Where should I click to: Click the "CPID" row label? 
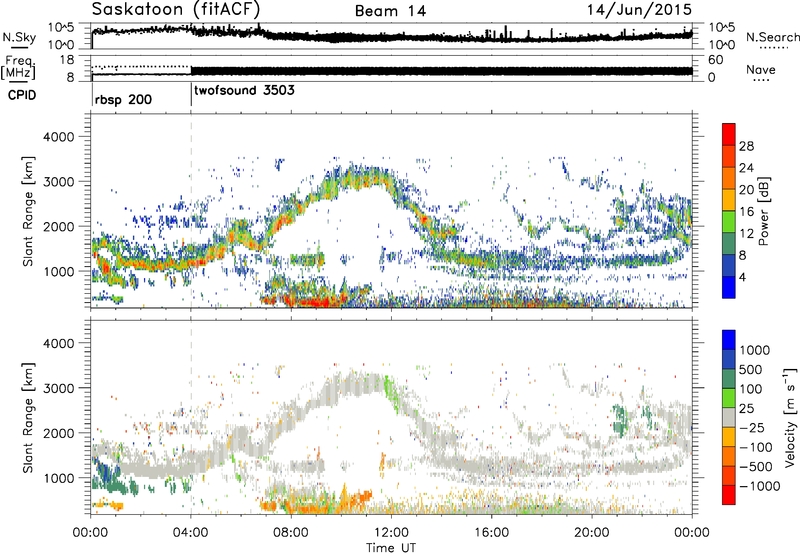[x=22, y=95]
